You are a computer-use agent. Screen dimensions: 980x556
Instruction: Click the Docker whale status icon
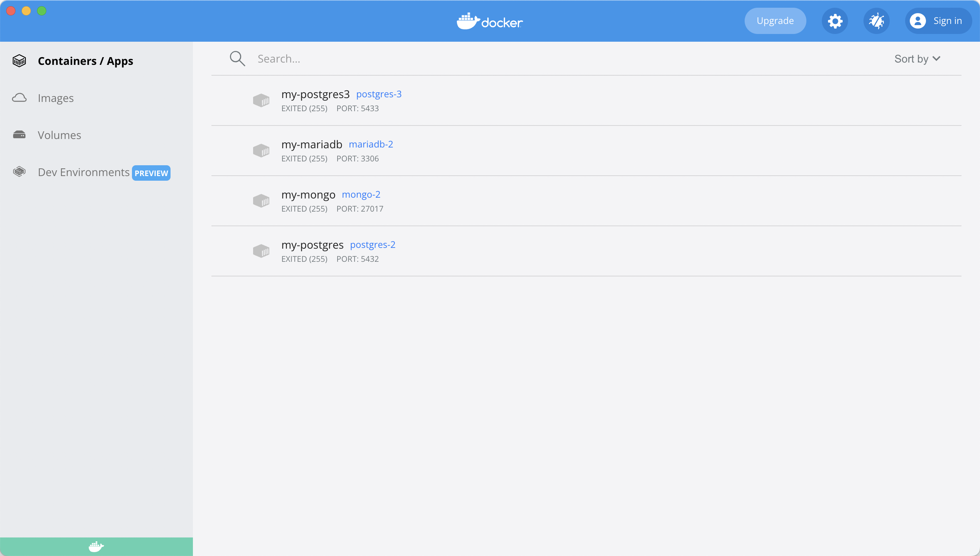(x=96, y=546)
